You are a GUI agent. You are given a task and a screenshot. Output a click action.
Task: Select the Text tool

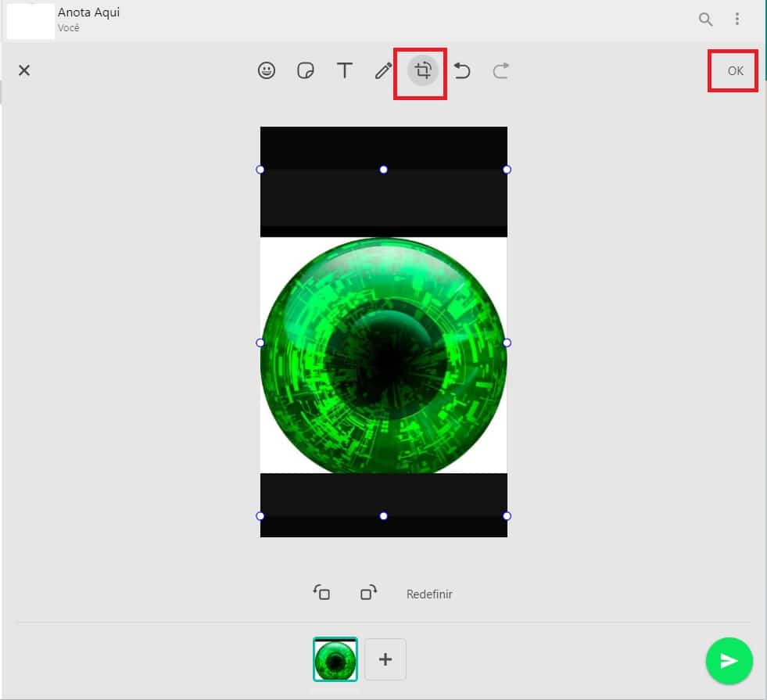(344, 70)
